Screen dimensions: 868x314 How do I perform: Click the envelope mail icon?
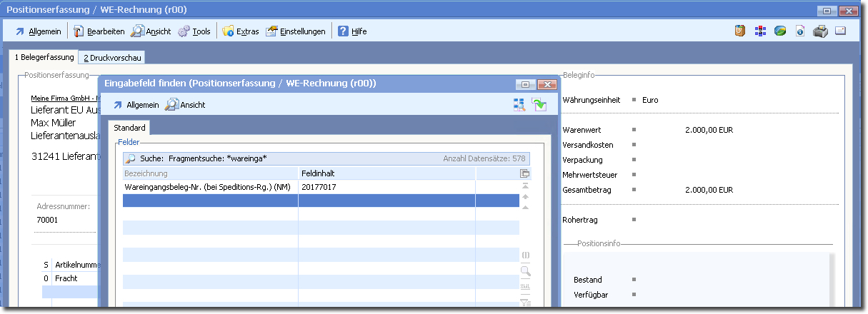[x=840, y=31]
